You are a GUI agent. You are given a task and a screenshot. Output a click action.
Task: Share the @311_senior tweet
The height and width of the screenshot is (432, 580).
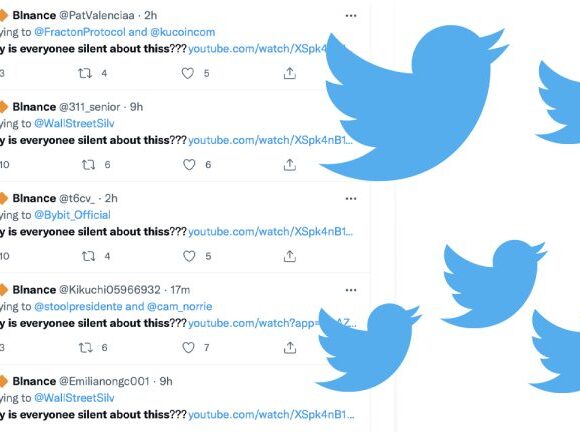(x=290, y=165)
